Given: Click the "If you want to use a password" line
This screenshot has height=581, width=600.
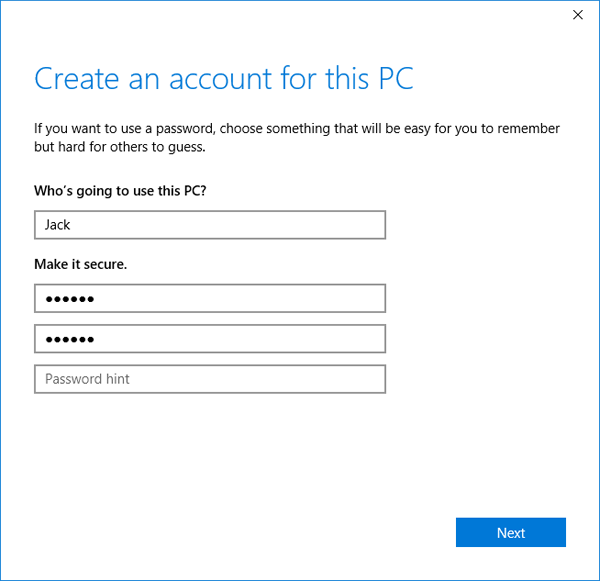Looking at the screenshot, I should click(297, 129).
